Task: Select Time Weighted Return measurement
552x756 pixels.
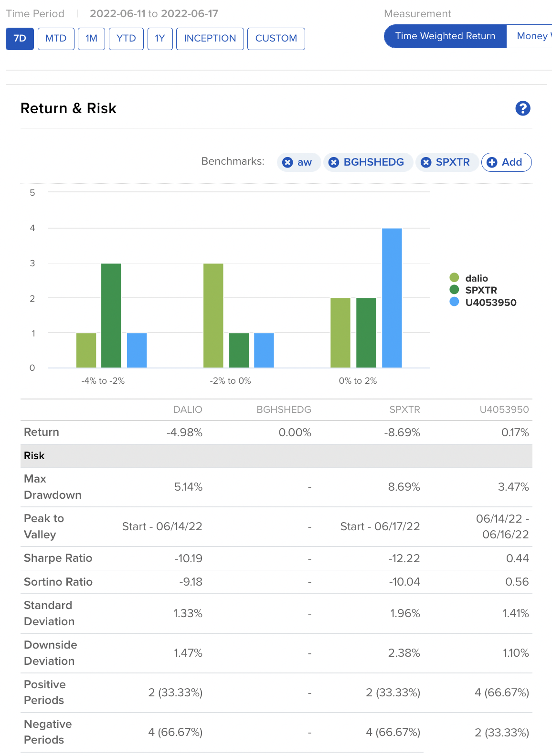Action: 445,36
